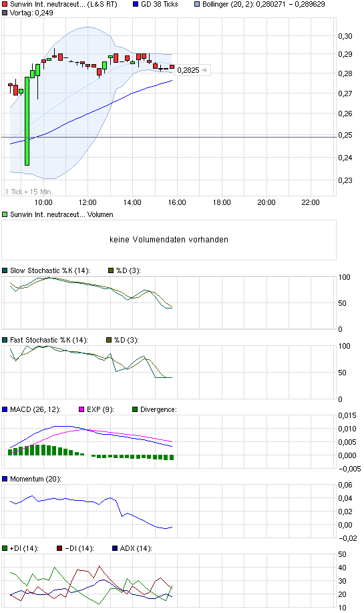The width and height of the screenshot is (364, 613).
Task: Click the last red candlestick before 16:00
Action: pyautogui.click(x=172, y=67)
